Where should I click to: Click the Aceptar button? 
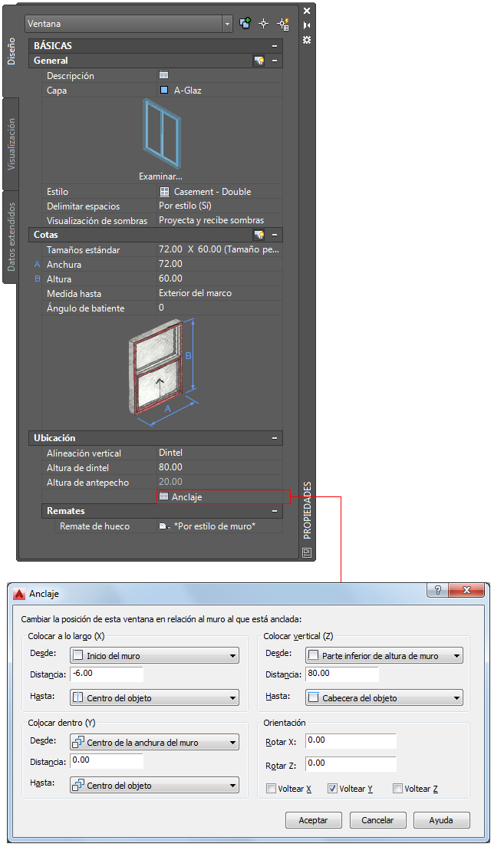pyautogui.click(x=313, y=820)
